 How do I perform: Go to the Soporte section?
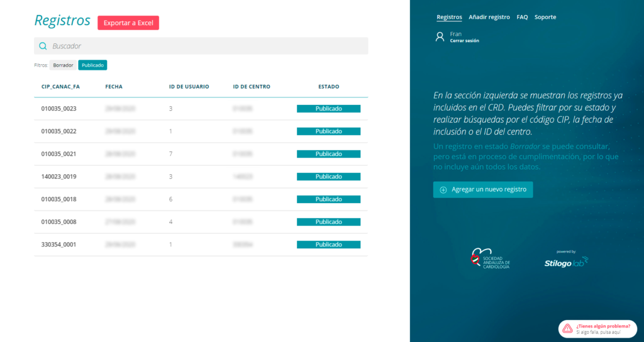click(545, 17)
